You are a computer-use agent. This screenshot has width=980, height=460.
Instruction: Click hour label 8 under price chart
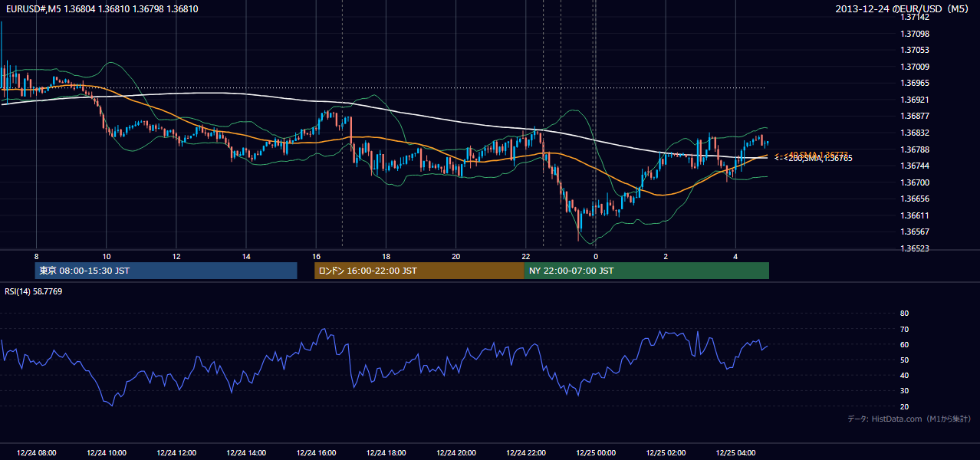coord(36,256)
